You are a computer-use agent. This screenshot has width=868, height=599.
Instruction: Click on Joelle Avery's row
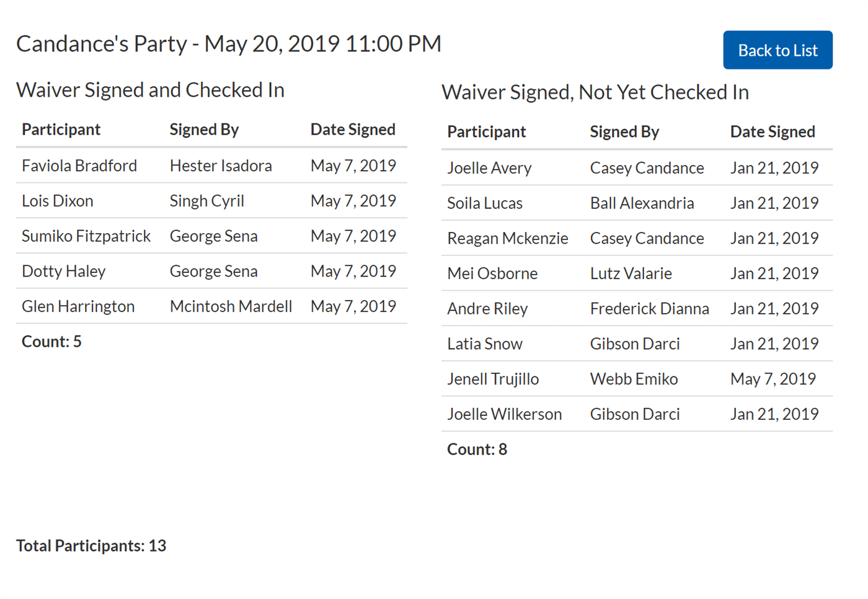click(x=489, y=167)
